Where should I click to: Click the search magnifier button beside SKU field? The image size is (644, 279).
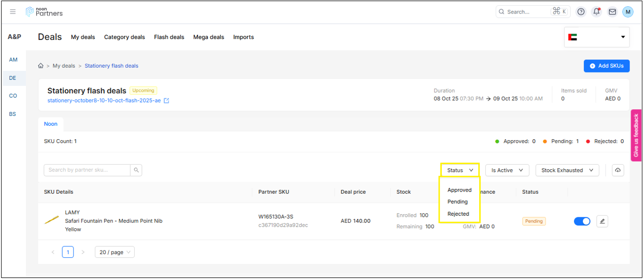[136, 170]
